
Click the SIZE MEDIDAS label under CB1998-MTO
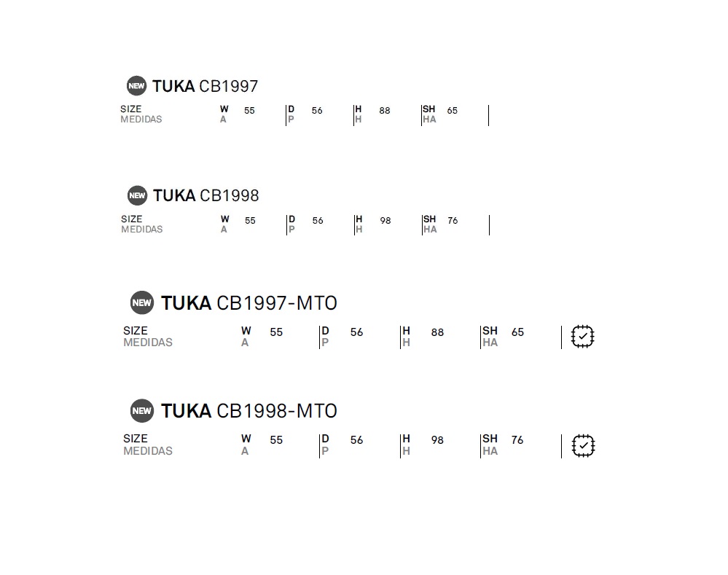tap(148, 445)
